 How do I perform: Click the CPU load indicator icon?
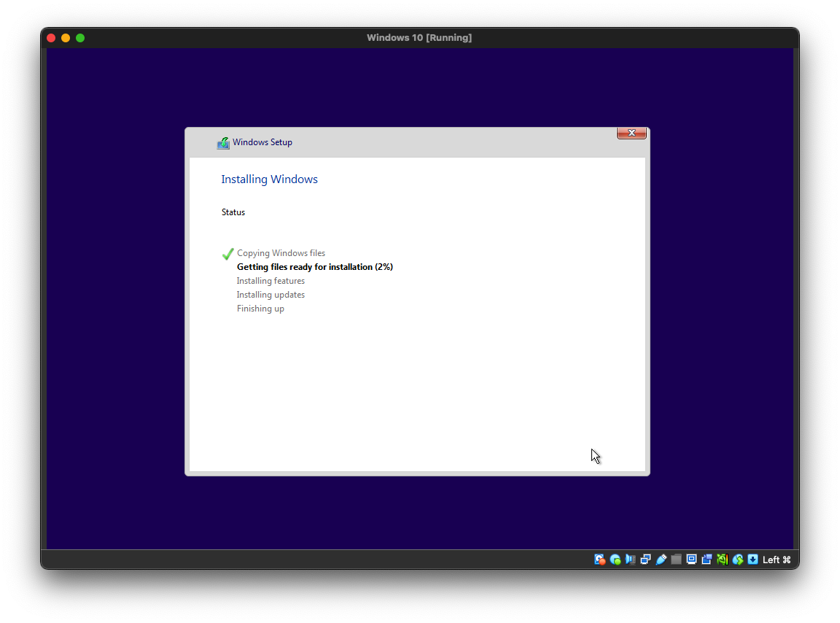[x=722, y=560]
